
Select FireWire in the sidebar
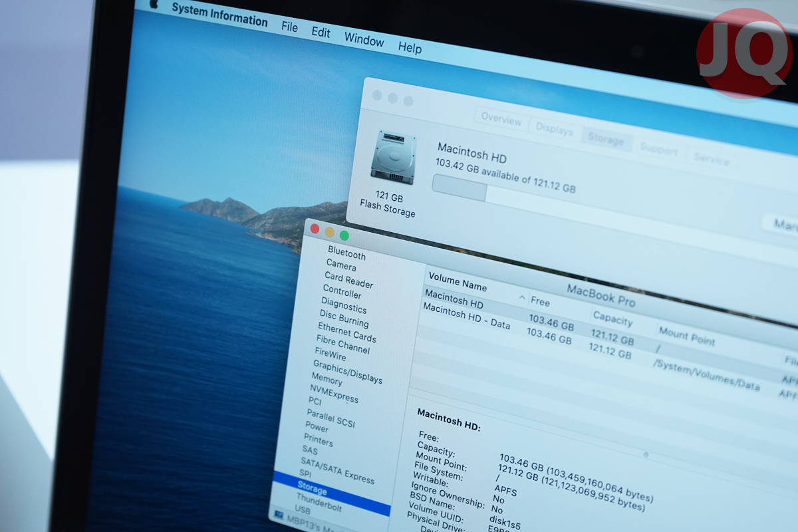[330, 354]
